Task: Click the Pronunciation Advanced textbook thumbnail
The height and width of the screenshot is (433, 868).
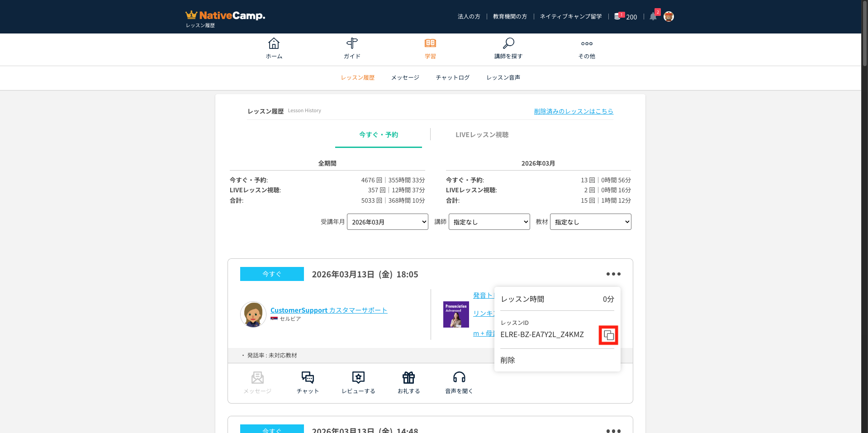Action: tap(456, 314)
